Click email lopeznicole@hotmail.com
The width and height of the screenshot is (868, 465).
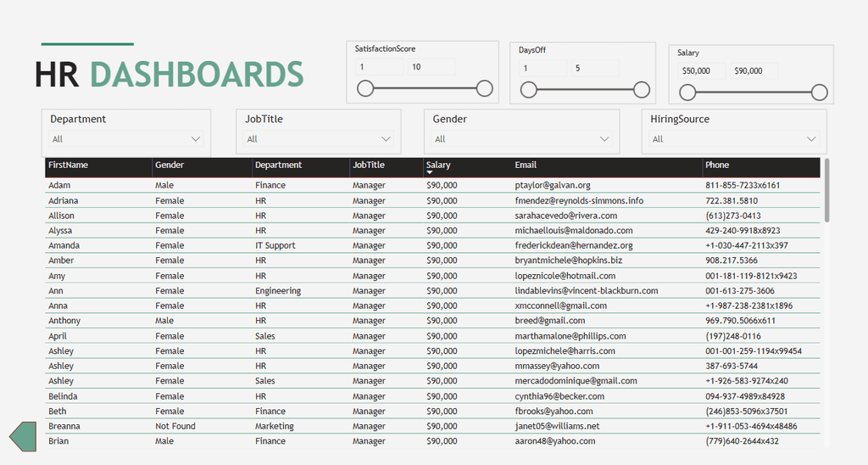(565, 276)
